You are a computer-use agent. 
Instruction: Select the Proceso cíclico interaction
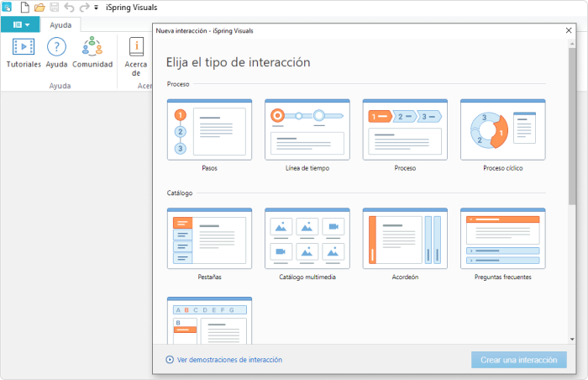pos(503,129)
